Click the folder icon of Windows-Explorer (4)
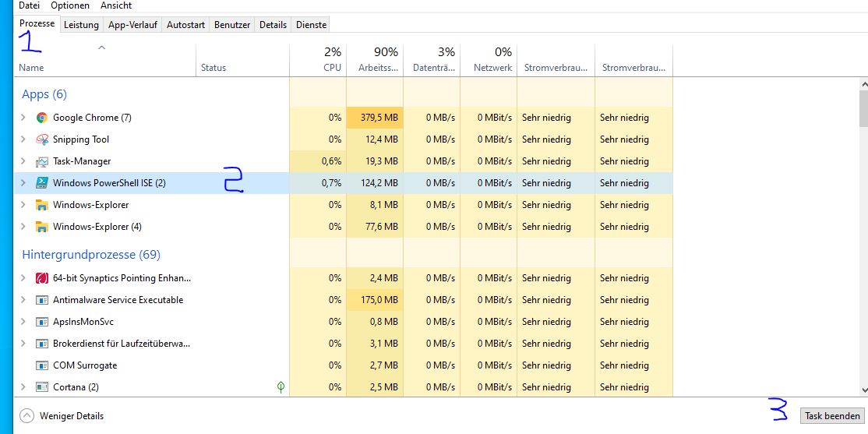This screenshot has width=868, height=434. coord(41,227)
